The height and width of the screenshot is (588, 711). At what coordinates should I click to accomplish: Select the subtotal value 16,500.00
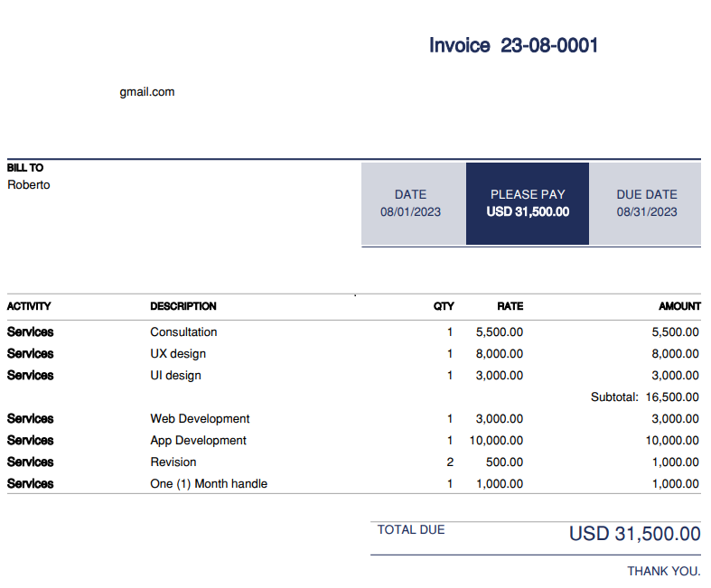click(x=672, y=397)
